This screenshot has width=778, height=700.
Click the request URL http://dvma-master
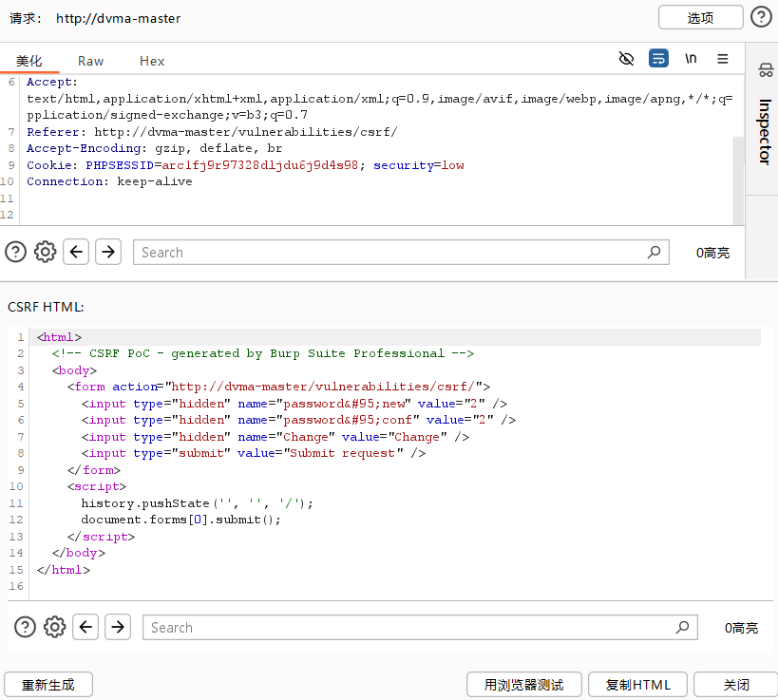(118, 18)
